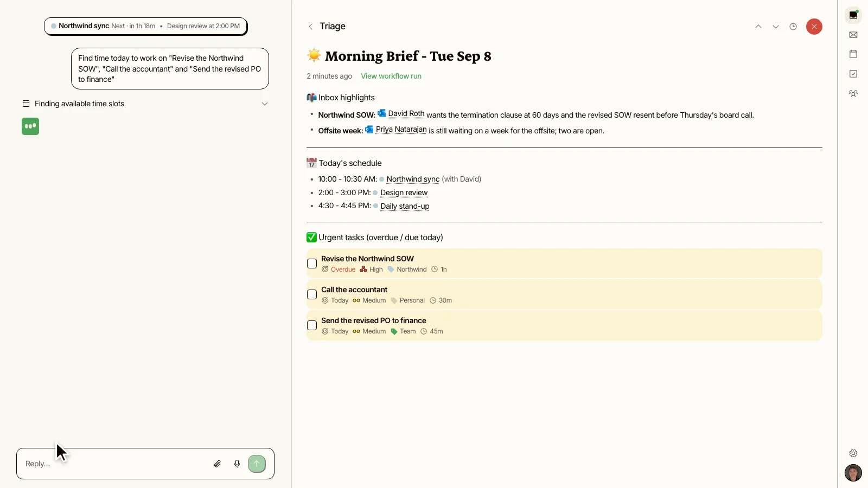
Task: Check off Revise the Northwind SOW
Action: 312,264
